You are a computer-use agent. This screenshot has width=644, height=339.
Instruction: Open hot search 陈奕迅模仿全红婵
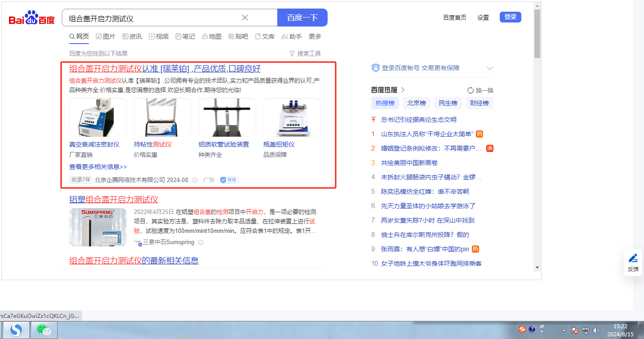(x=425, y=192)
